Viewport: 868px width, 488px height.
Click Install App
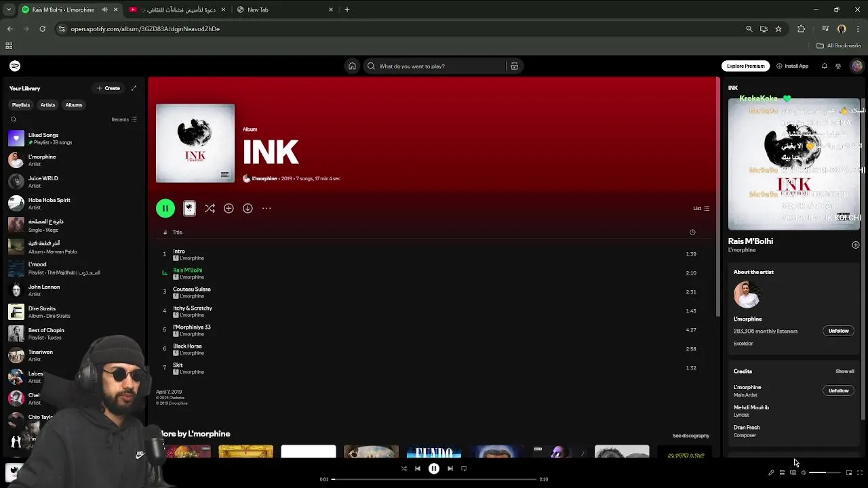coord(792,66)
